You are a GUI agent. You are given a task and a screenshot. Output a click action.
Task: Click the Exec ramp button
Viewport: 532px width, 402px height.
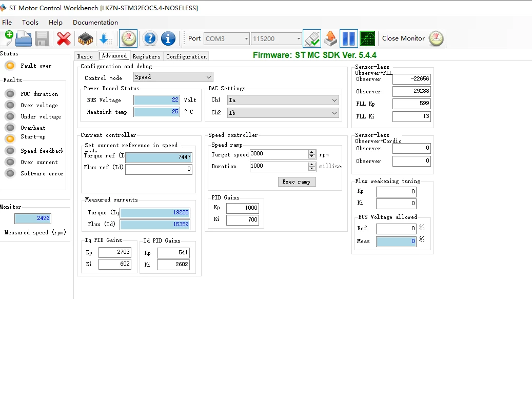[297, 182]
